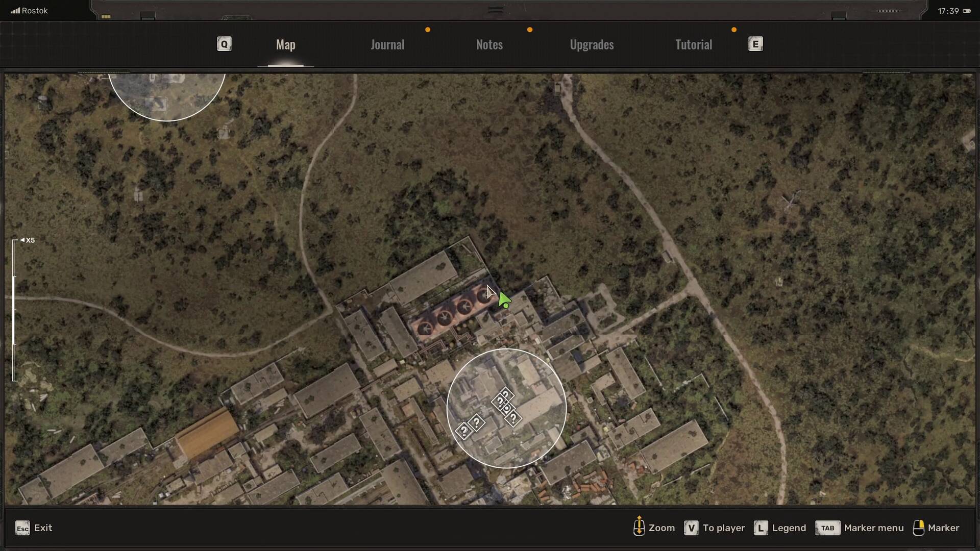Viewport: 980px width, 551px height.
Task: Click the vertical map zoom slider
Action: 14,310
